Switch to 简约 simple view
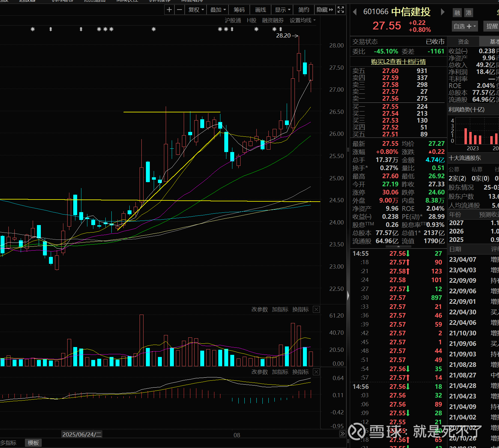The height and width of the screenshot is (448, 499). (304, 10)
